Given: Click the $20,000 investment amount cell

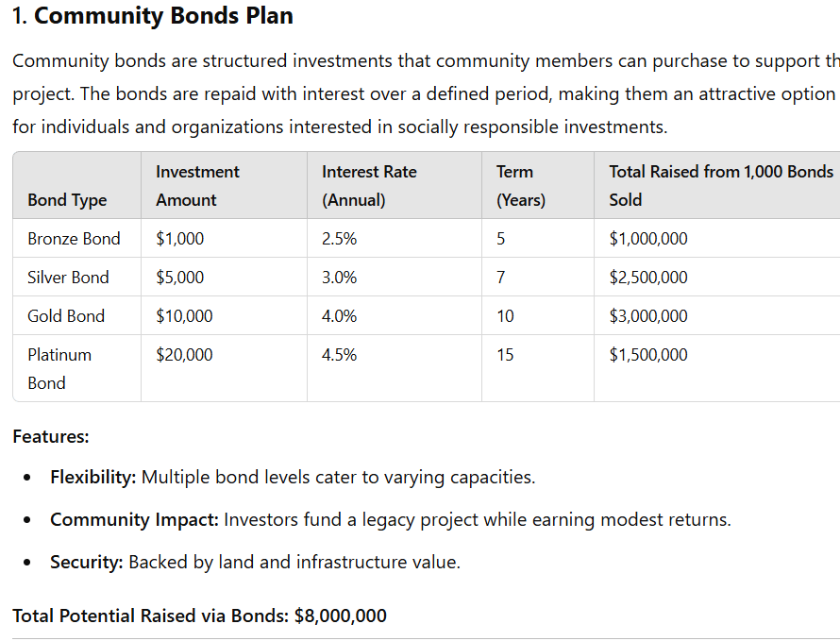Looking at the screenshot, I should click(184, 355).
